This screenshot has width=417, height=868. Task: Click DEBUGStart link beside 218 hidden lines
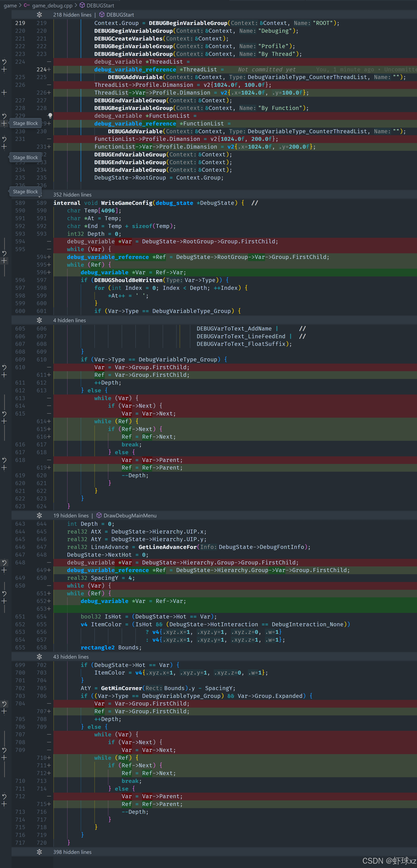(120, 15)
